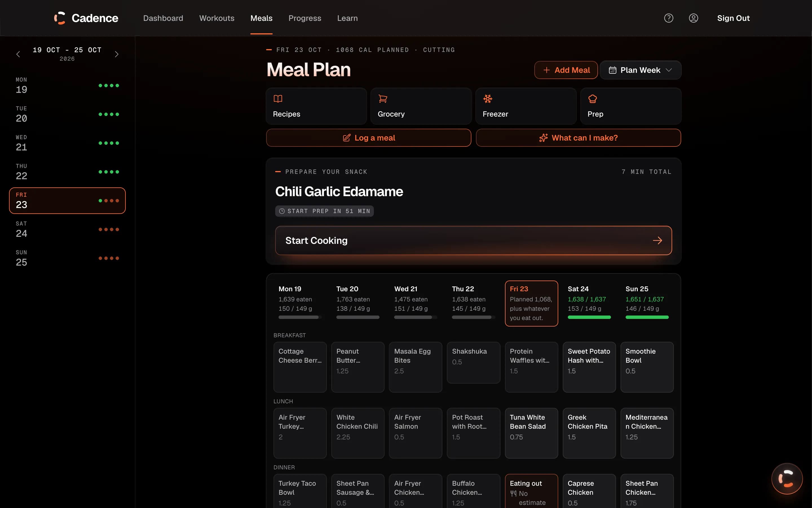Open the Recipes card

pyautogui.click(x=316, y=106)
